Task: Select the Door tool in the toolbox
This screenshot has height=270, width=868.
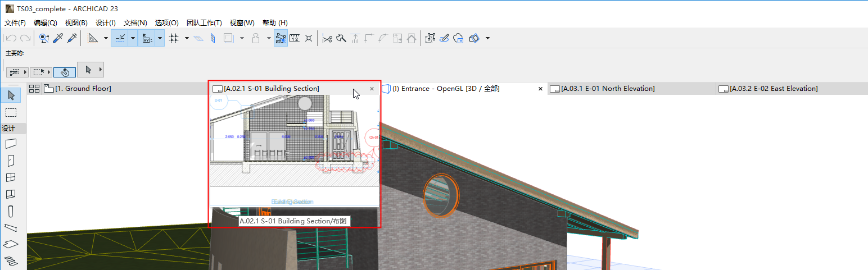Action: pos(11,161)
